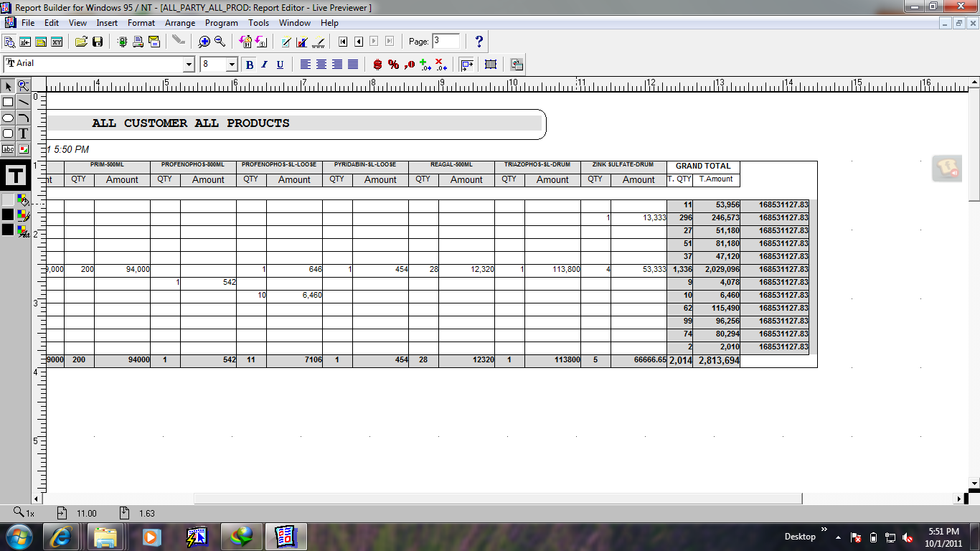Open the Arial font name dropdown
Viewport: 980px width, 551px height.
click(189, 65)
